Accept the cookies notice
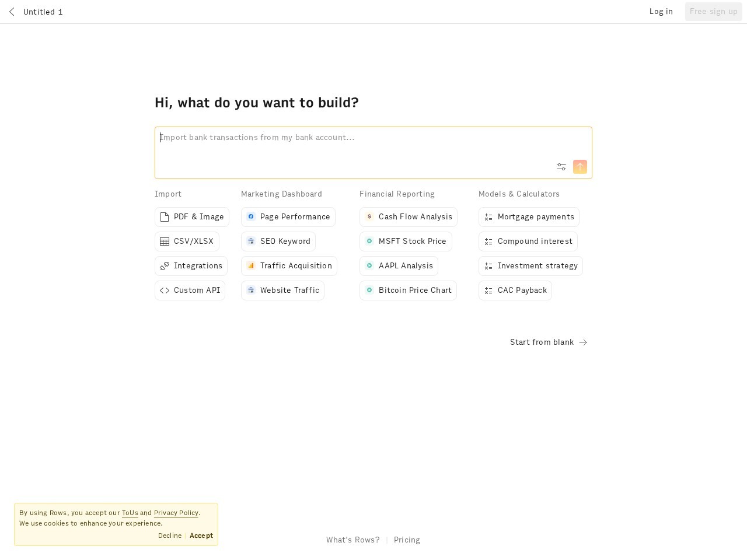 [x=201, y=535]
